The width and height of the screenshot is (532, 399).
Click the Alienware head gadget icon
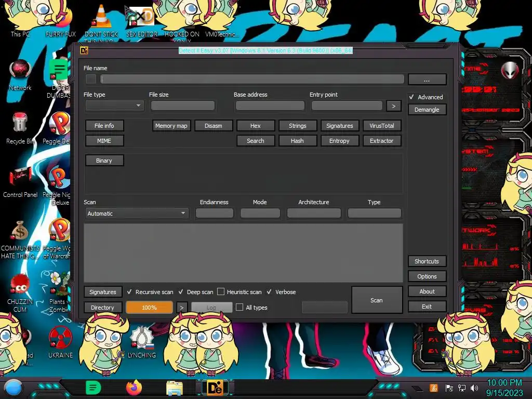pyautogui.click(x=510, y=71)
